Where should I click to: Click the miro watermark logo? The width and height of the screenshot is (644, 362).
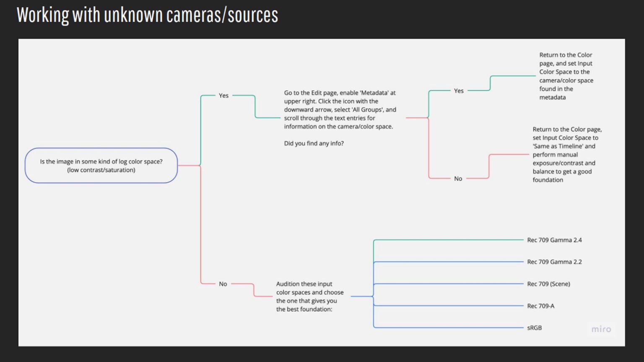[x=601, y=329]
